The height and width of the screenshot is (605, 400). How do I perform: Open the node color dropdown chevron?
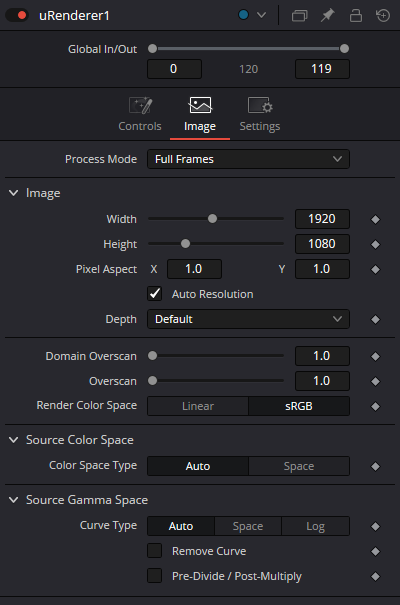click(262, 15)
